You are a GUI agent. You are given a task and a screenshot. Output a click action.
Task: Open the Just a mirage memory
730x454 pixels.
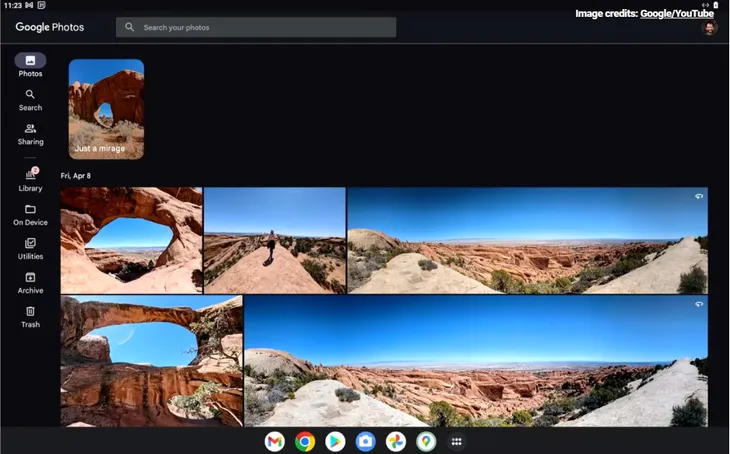pos(106,109)
